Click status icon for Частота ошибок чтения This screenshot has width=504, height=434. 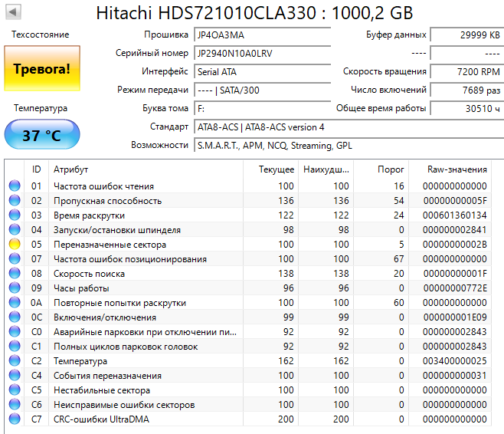click(15, 186)
